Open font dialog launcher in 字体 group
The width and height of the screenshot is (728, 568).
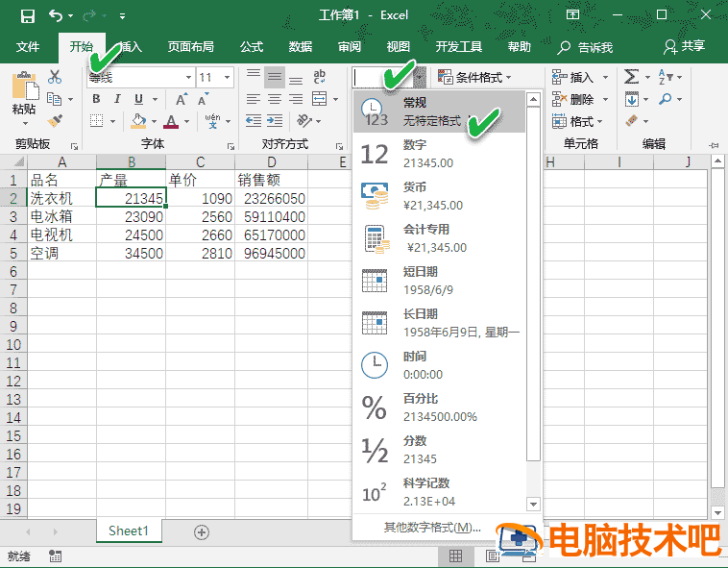(x=231, y=146)
